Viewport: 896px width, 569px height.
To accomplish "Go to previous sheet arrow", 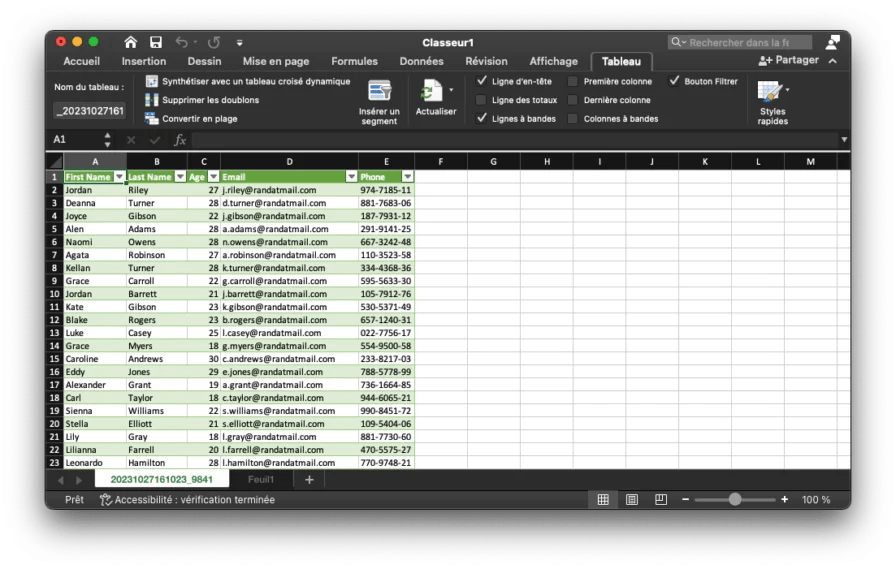I will click(61, 480).
